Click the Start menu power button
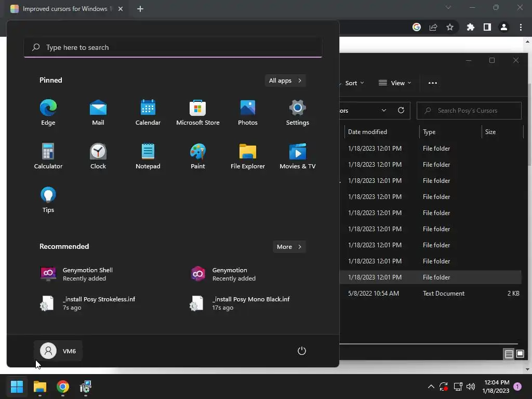 tap(302, 351)
